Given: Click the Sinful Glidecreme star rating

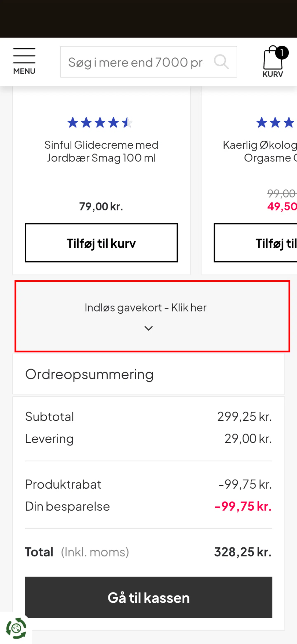Looking at the screenshot, I should (100, 122).
